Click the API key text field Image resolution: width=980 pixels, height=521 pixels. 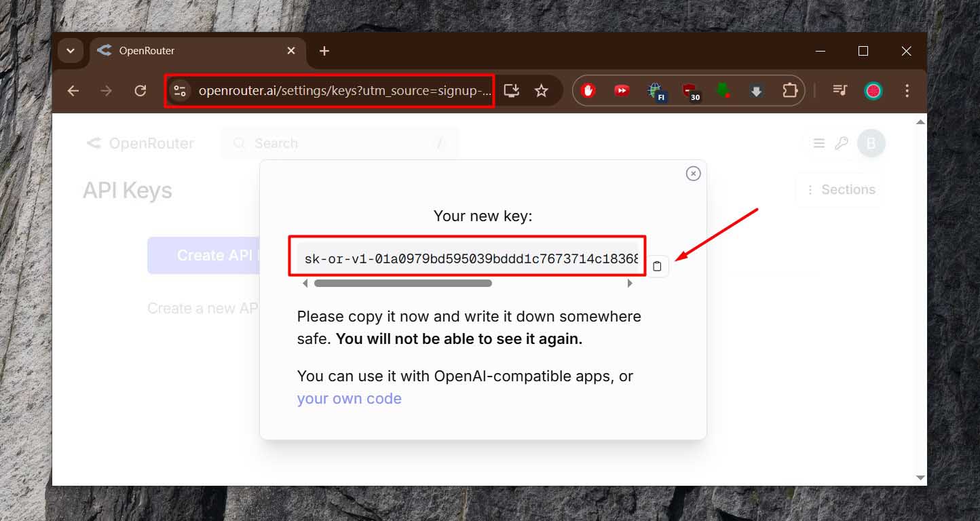tap(468, 258)
